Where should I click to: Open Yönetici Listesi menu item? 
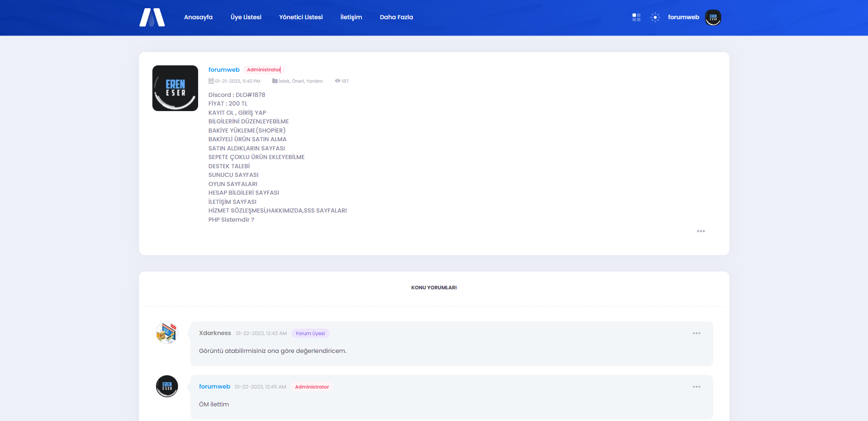point(301,17)
